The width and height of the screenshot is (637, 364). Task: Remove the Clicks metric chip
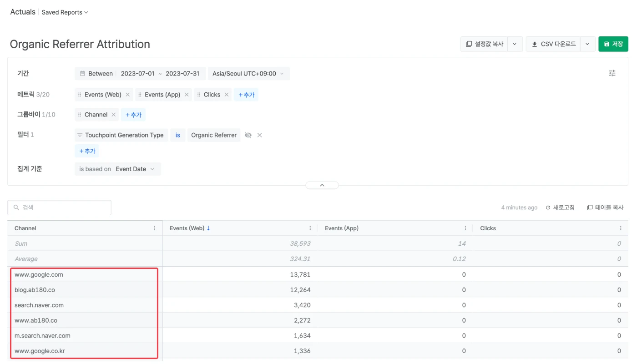click(227, 95)
